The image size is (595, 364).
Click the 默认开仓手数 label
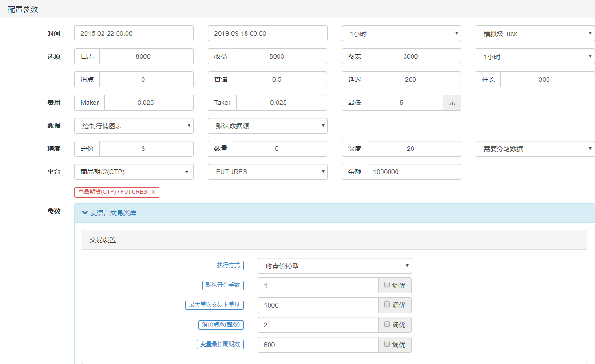[222, 285]
